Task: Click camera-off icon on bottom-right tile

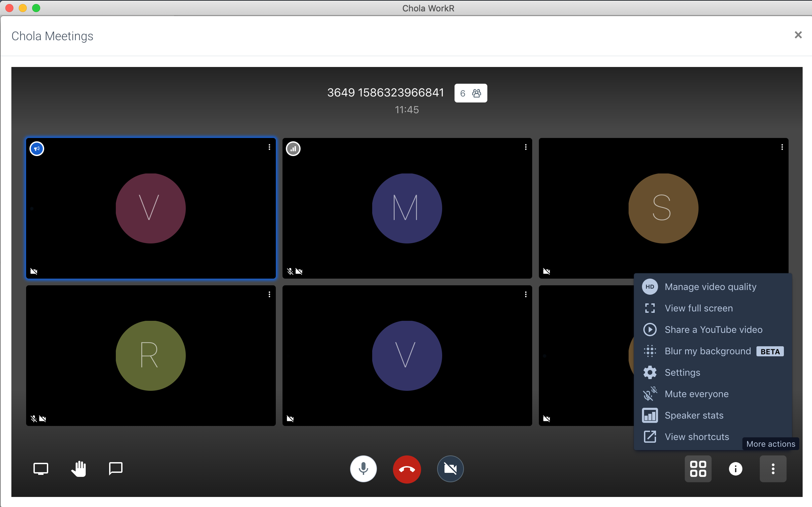Action: [x=546, y=419]
